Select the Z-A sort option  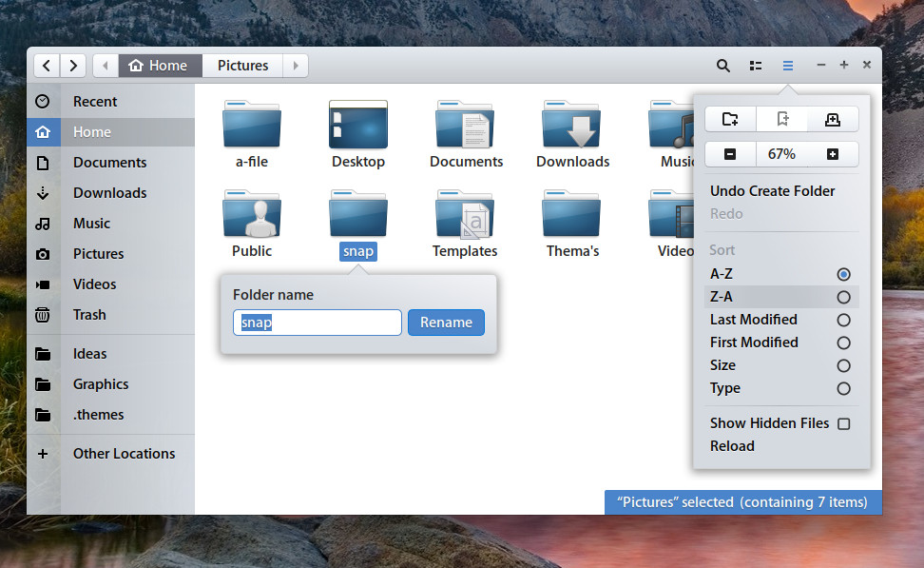(781, 297)
